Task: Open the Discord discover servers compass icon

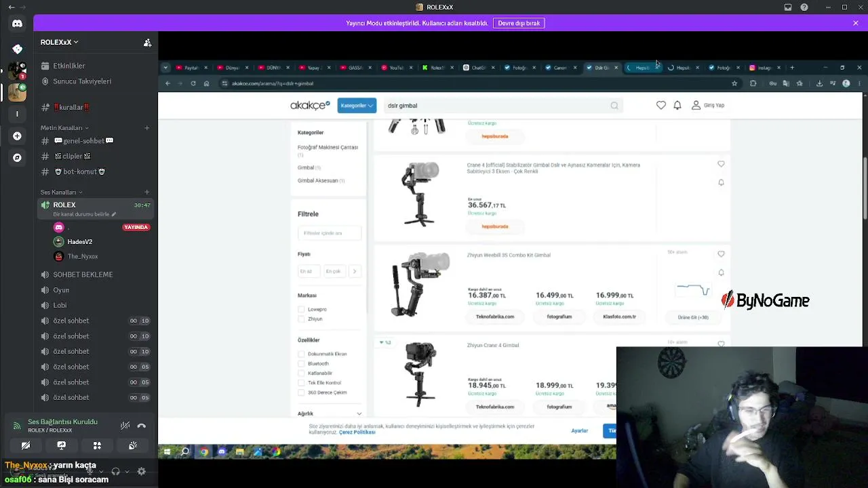Action: coord(17,157)
